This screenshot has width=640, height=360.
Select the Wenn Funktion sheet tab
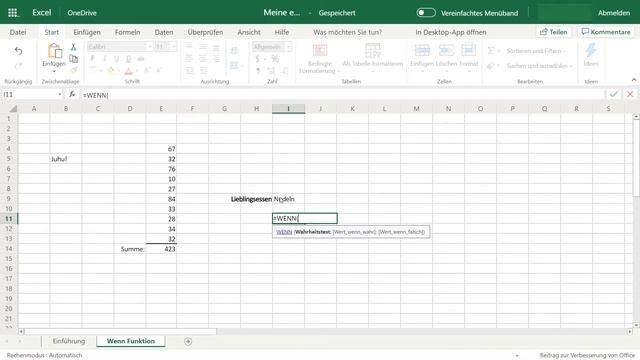[131, 341]
